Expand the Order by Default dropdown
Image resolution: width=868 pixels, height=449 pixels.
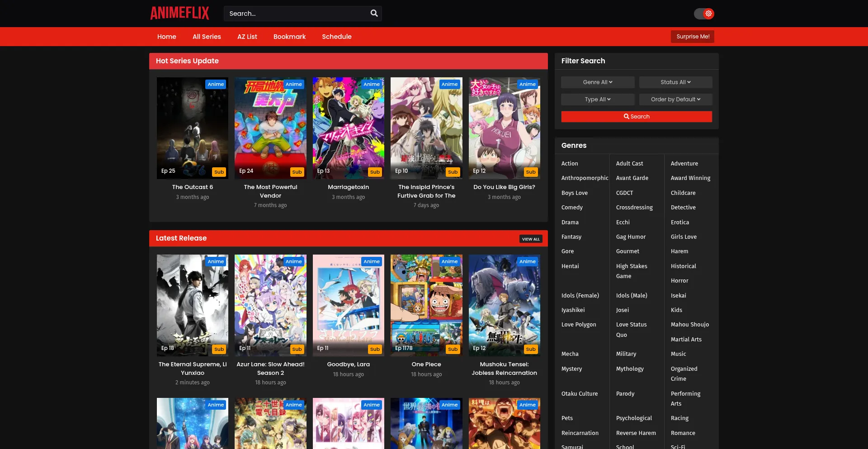click(x=675, y=99)
